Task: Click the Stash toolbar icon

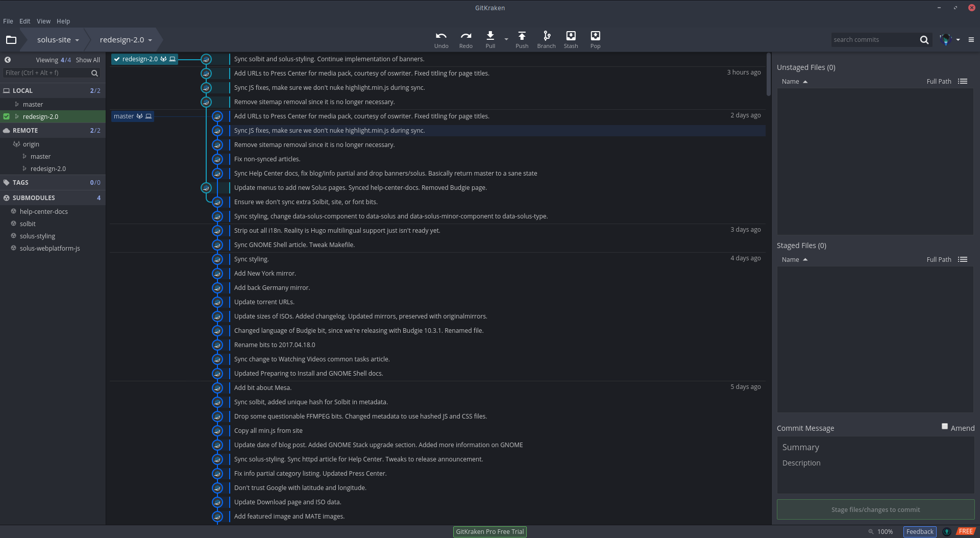Action: click(571, 36)
